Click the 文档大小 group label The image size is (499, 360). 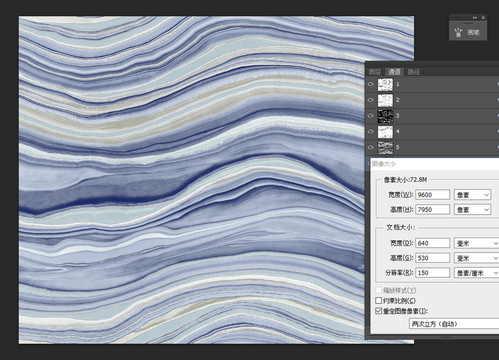[x=401, y=227]
